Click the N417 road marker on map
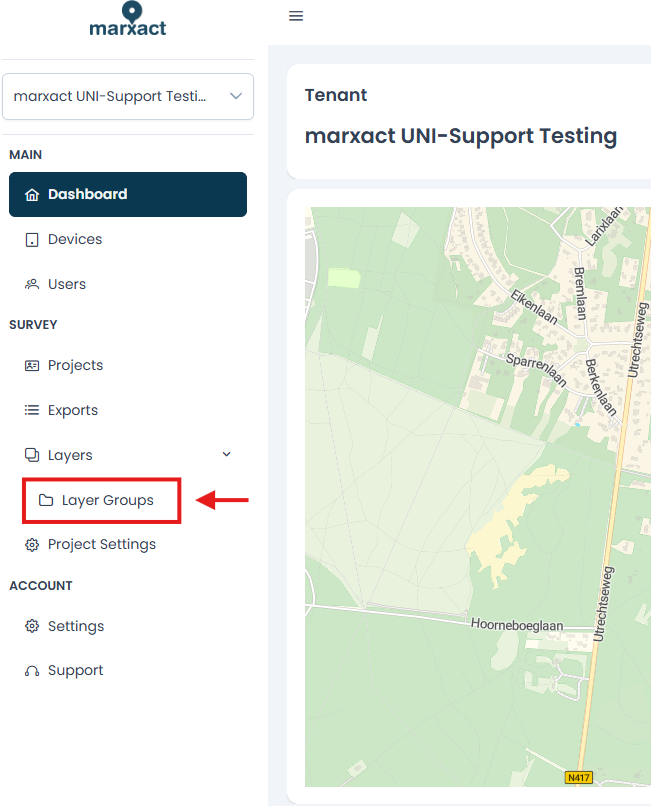The width and height of the screenshot is (651, 806). click(579, 778)
